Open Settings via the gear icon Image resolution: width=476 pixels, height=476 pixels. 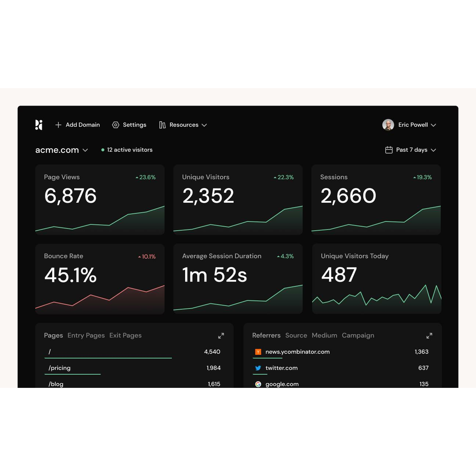coord(116,125)
